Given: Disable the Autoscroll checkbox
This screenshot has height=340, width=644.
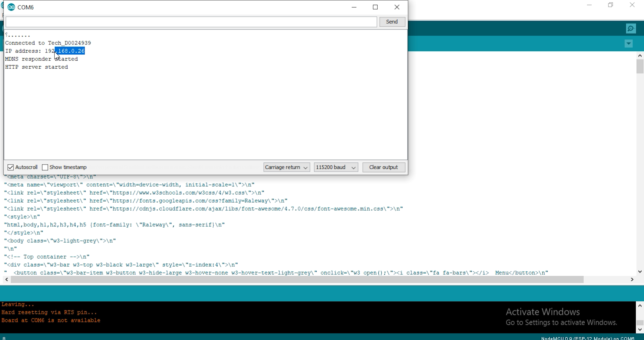Looking at the screenshot, I should point(11,167).
